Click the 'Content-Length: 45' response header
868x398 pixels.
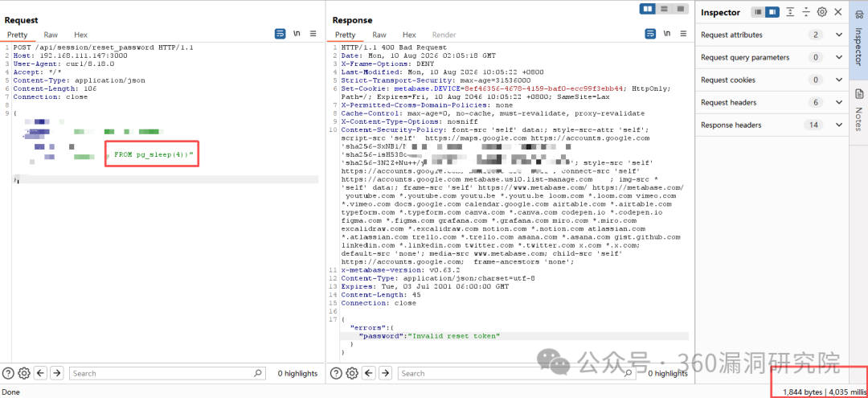tap(379, 294)
